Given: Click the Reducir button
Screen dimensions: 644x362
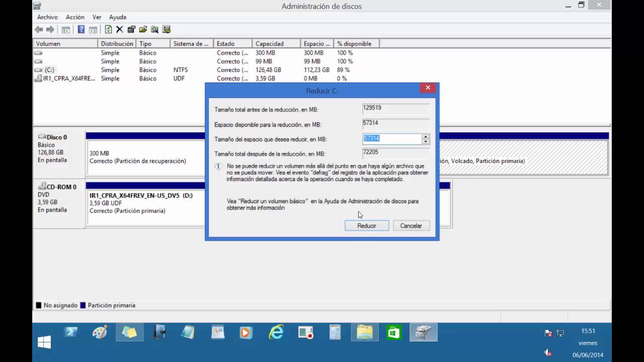Looking at the screenshot, I should [x=367, y=226].
